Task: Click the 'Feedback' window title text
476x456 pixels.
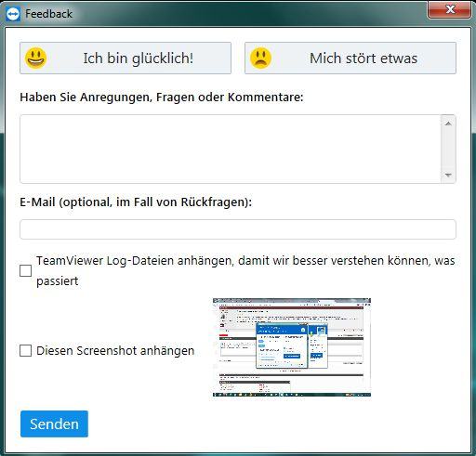Action: 48,14
